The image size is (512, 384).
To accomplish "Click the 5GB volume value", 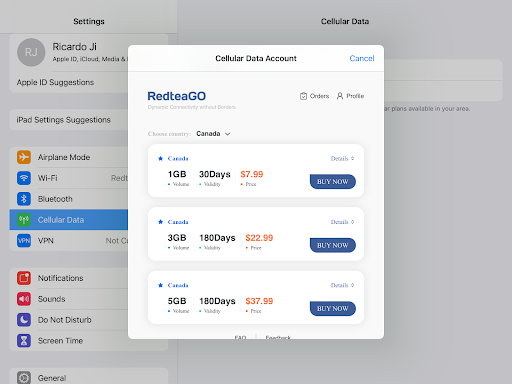I will click(177, 301).
